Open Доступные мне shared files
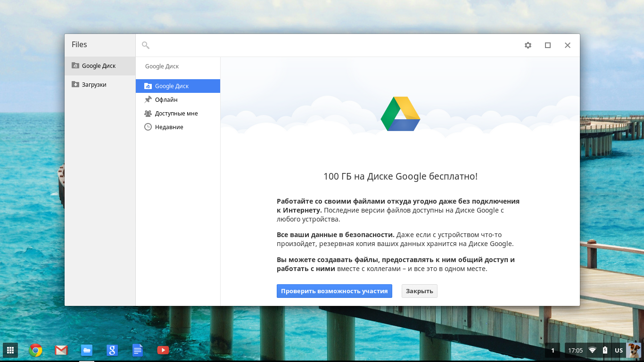Screen dimensions: 644x362 tap(178, 114)
